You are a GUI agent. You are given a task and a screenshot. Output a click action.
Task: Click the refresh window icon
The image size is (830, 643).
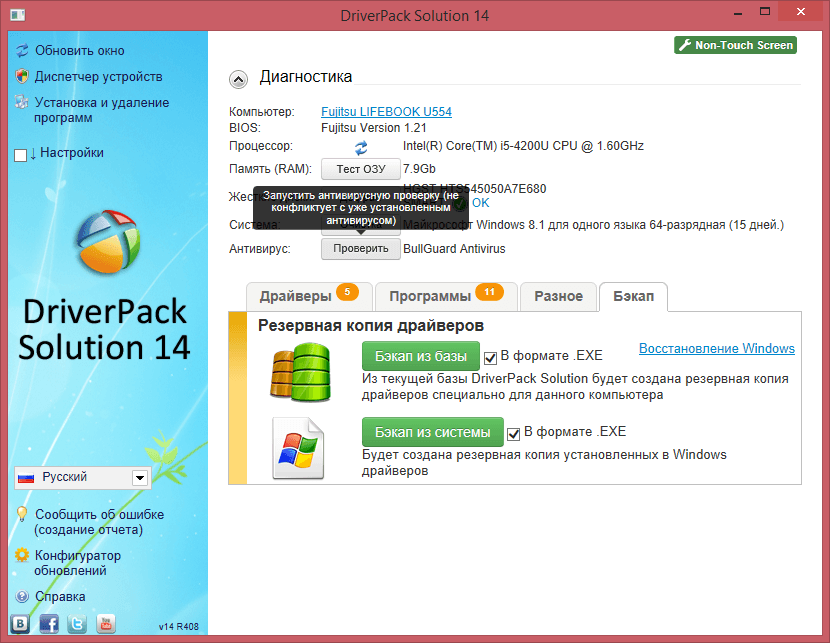(x=22, y=51)
